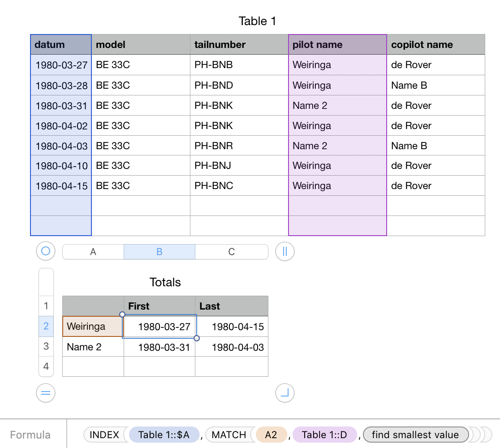Select the MATCH function token
The width and height of the screenshot is (500, 448).
pyautogui.click(x=228, y=434)
